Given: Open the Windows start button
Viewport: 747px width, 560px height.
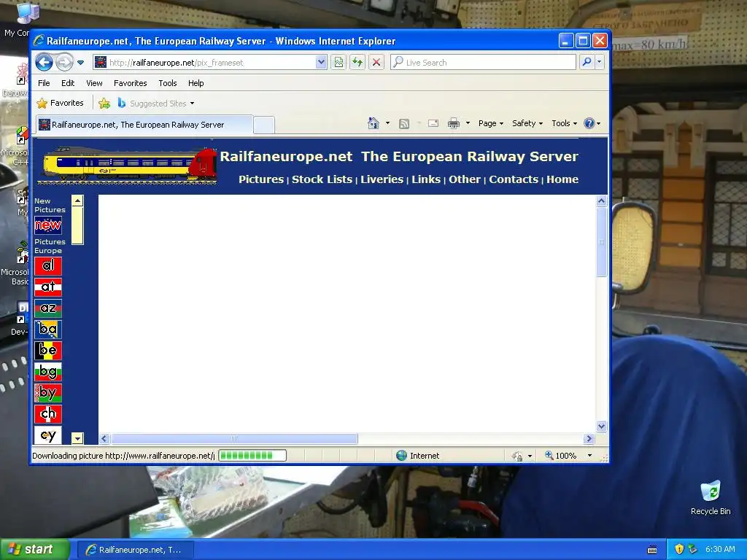Looking at the screenshot, I should [x=35, y=550].
